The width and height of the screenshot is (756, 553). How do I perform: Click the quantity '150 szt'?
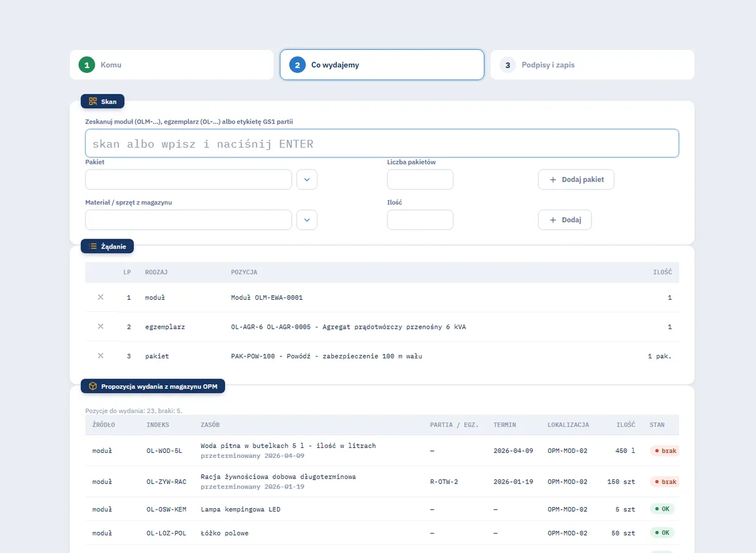coord(621,482)
